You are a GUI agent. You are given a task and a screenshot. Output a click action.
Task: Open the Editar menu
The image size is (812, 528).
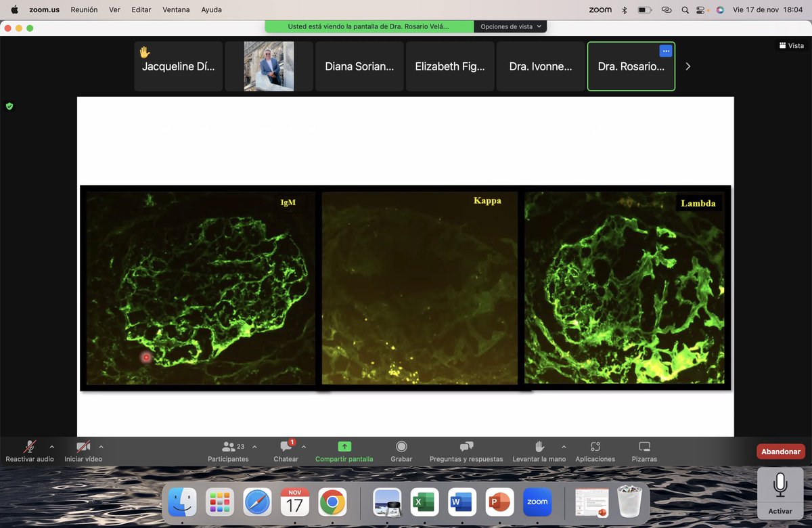point(141,9)
